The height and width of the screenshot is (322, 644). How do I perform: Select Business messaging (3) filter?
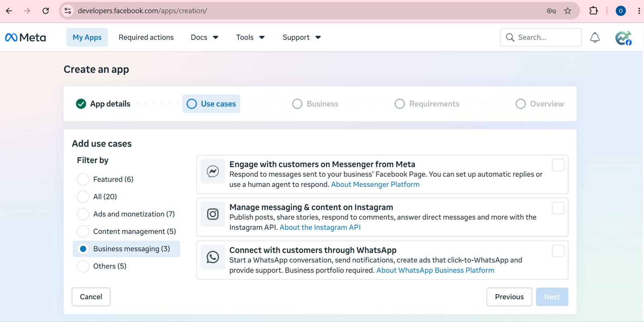click(83, 249)
